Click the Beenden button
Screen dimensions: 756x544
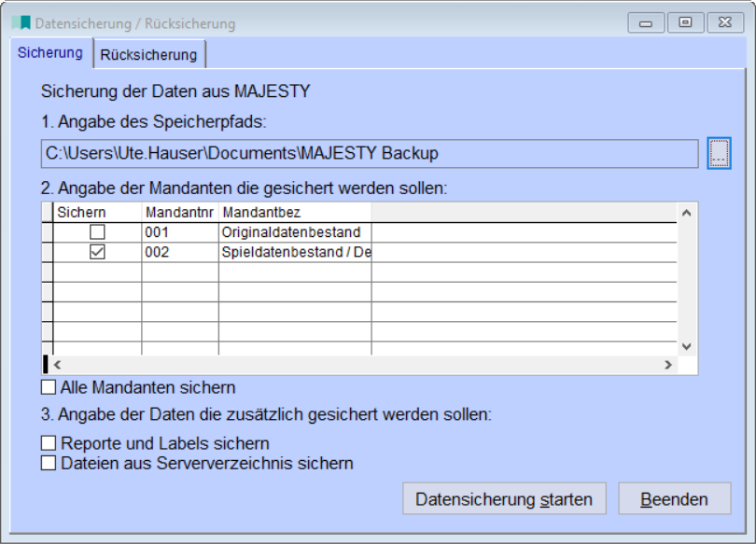[673, 498]
